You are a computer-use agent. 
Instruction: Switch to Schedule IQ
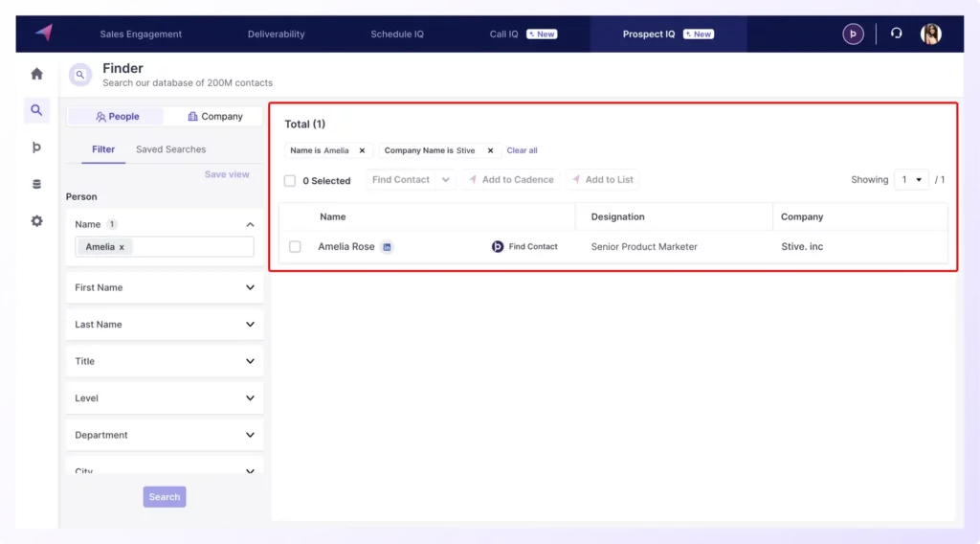coord(397,34)
